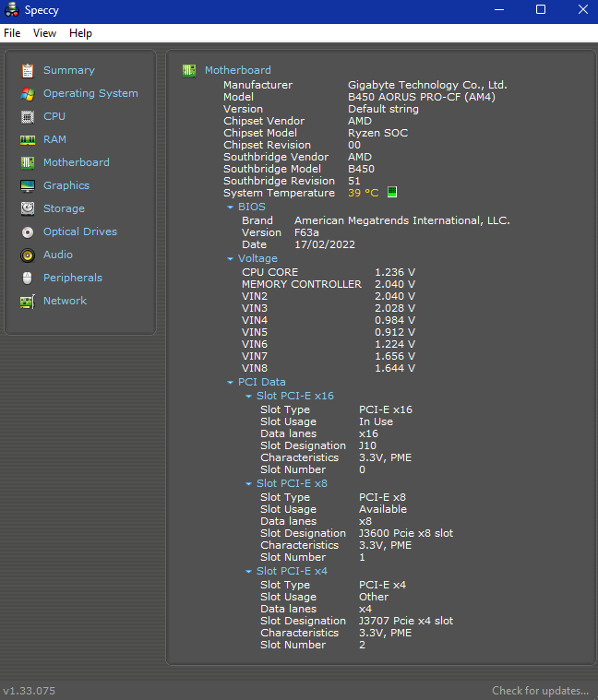Image resolution: width=598 pixels, height=700 pixels.
Task: Click Gigabyte Technology Co., Ltd. manufacturer value
Action: [x=427, y=85]
